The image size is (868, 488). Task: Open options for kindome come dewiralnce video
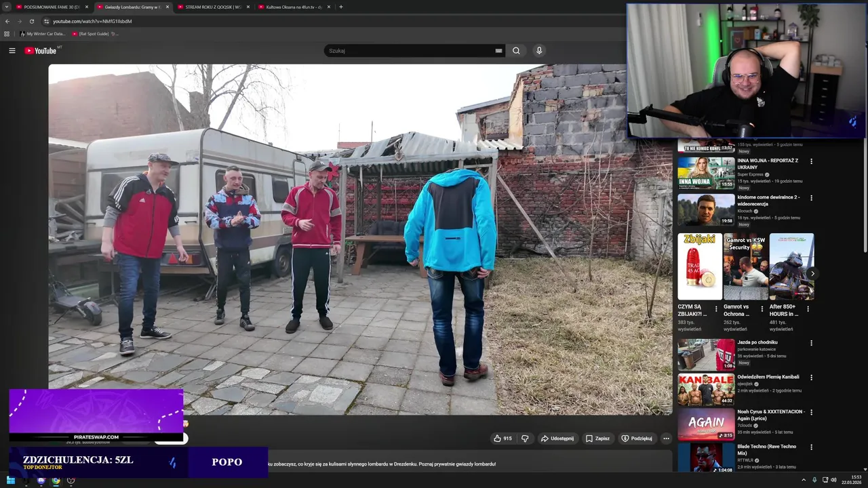point(811,198)
